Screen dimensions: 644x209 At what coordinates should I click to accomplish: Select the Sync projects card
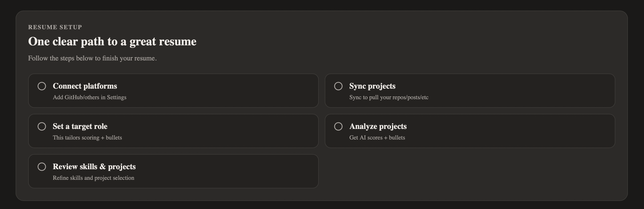470,91
